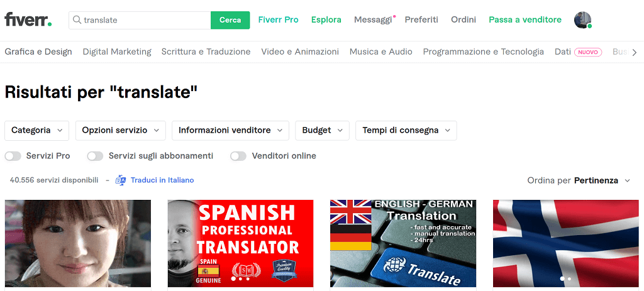The width and height of the screenshot is (644, 291).
Task: Click the Risultati per "translate" heading
Action: (101, 92)
